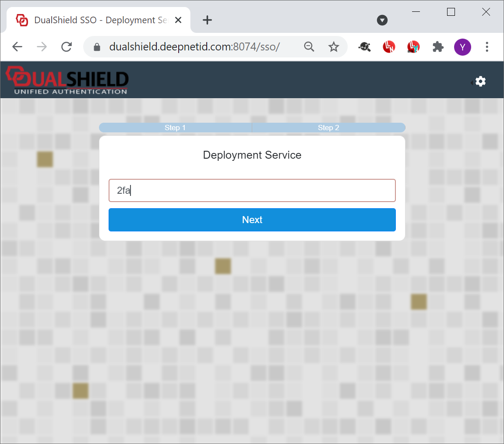Reload the current page
Screen dimensions: 504x444
(67, 47)
